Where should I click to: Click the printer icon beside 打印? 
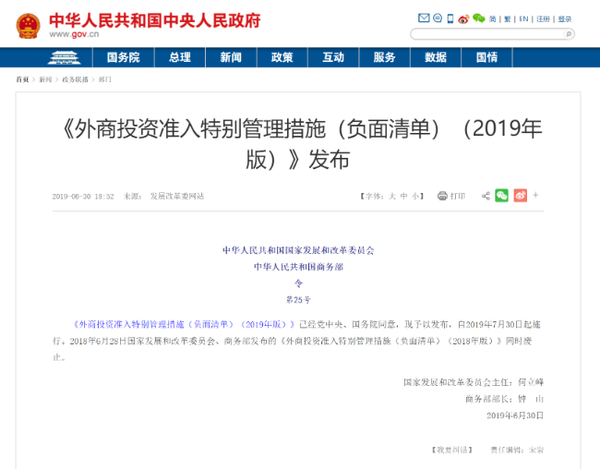click(443, 196)
